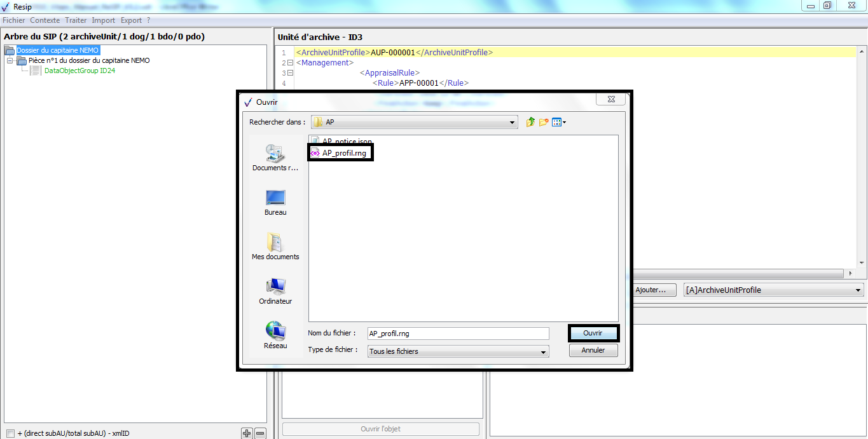Go up one folder level icon

click(x=530, y=122)
